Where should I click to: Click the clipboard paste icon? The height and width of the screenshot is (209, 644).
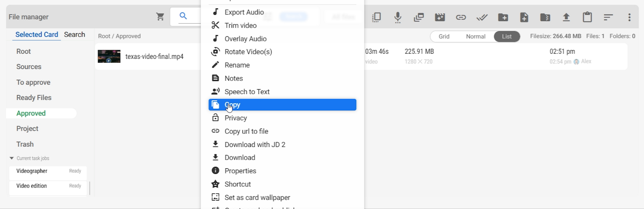point(587,17)
